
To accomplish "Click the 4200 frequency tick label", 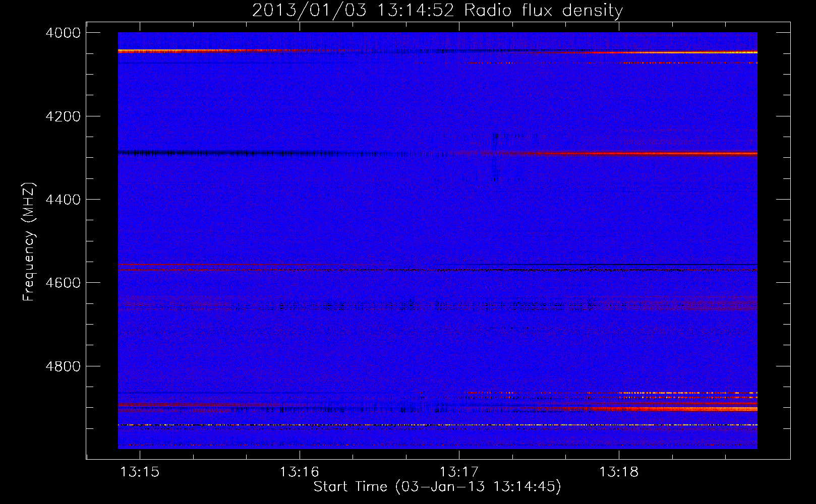I will pos(63,116).
